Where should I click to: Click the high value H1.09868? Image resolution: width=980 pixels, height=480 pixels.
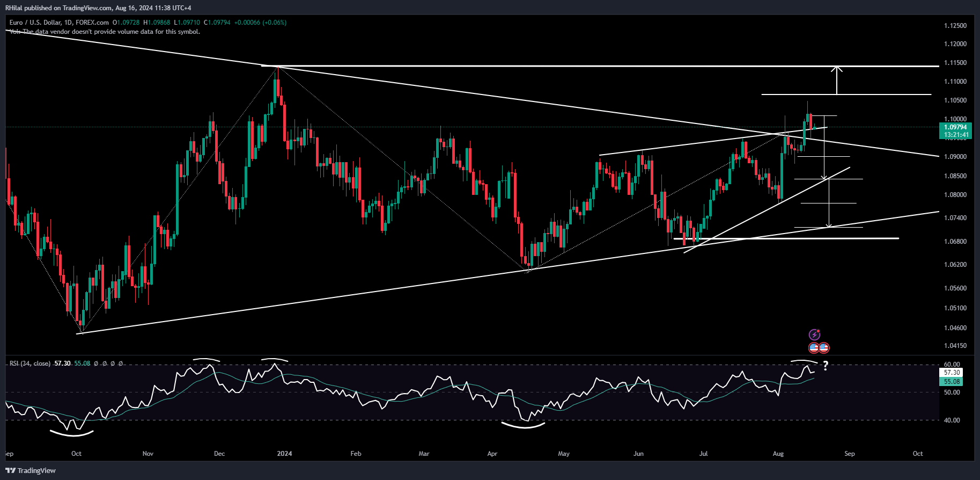click(x=157, y=23)
